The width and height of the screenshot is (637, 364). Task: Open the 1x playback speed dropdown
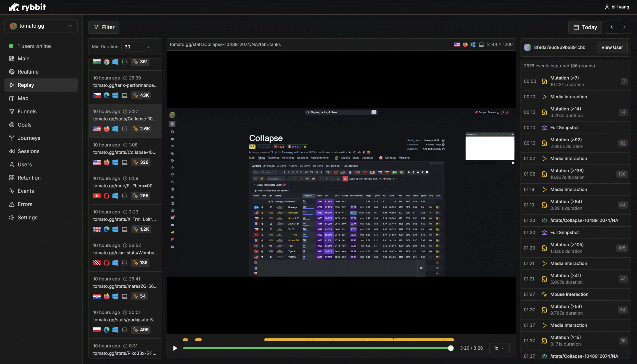tap(499, 348)
